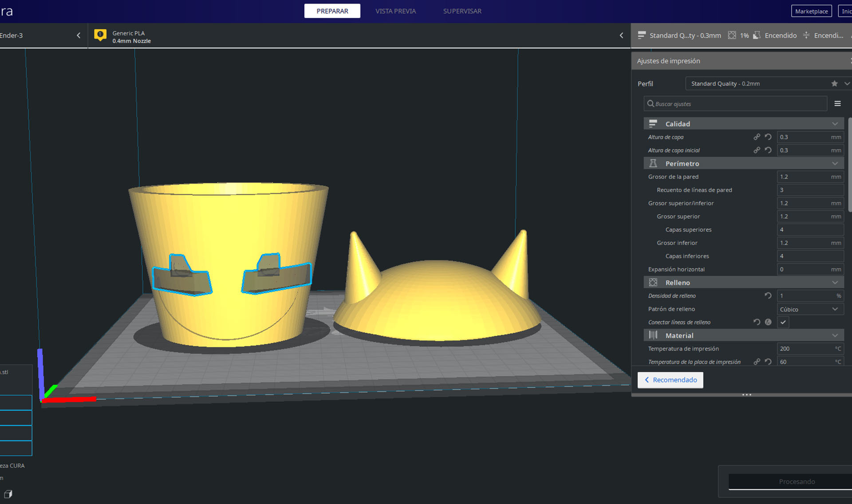Click the link icon for Temperatura de la placa

(757, 362)
